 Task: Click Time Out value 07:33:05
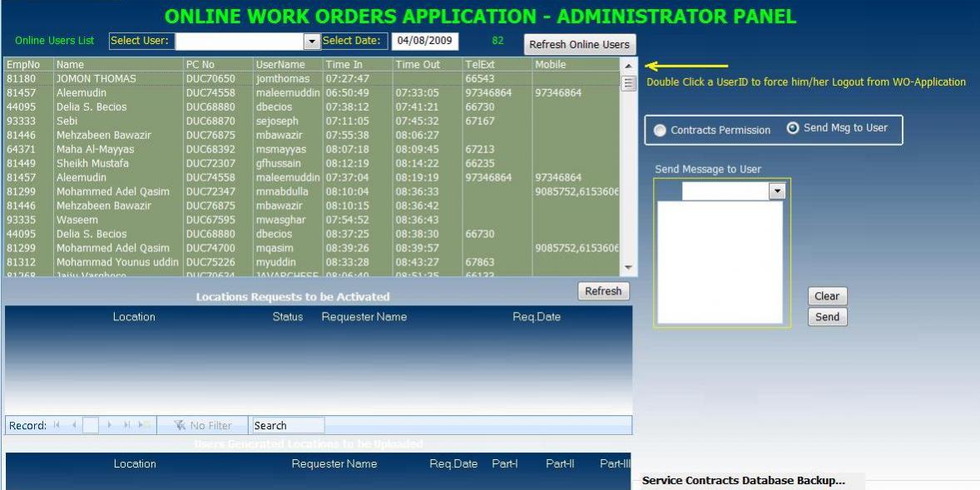(x=417, y=93)
